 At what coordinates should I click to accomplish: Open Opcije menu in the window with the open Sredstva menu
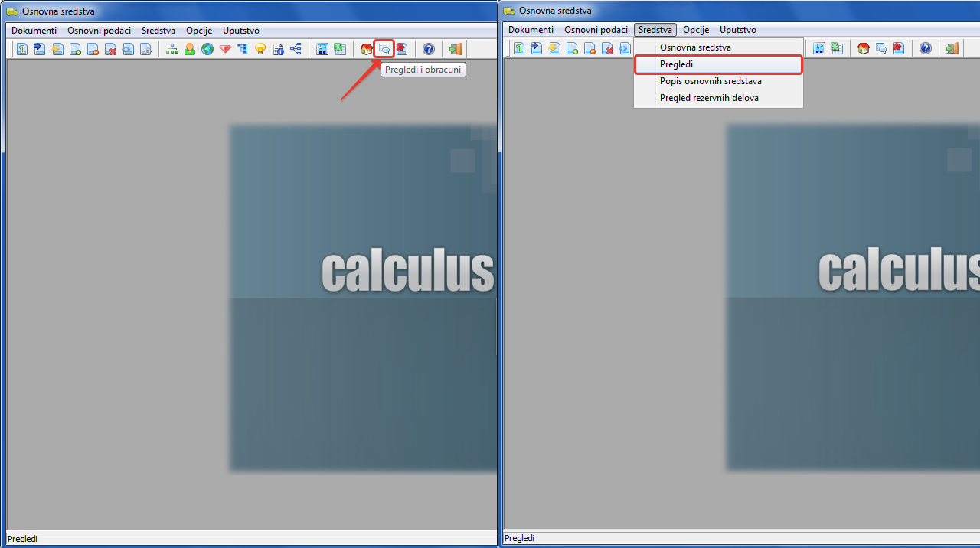click(x=696, y=30)
